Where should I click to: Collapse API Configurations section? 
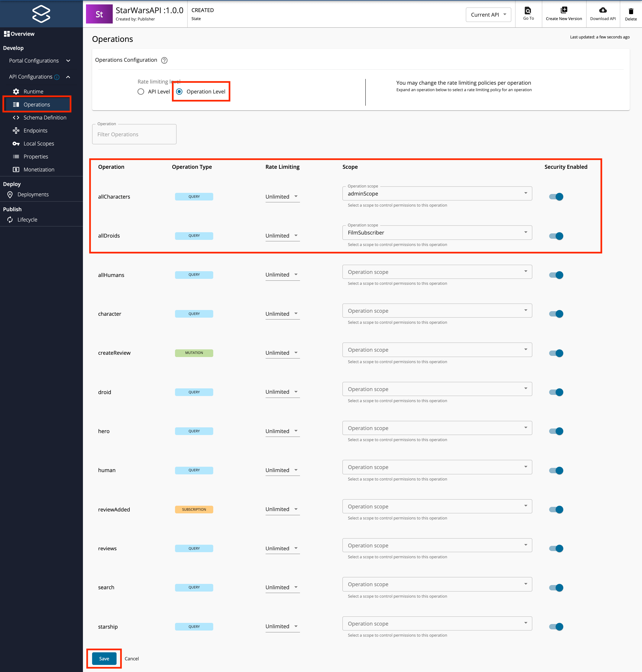(68, 77)
